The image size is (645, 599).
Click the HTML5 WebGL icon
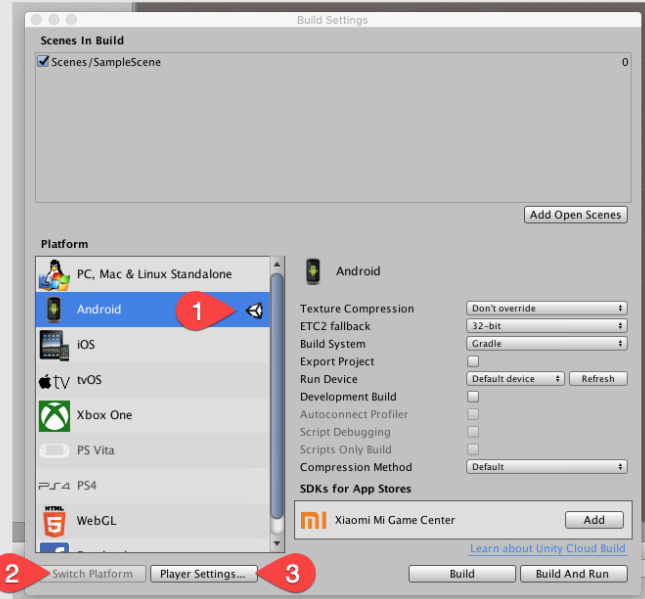click(54, 521)
